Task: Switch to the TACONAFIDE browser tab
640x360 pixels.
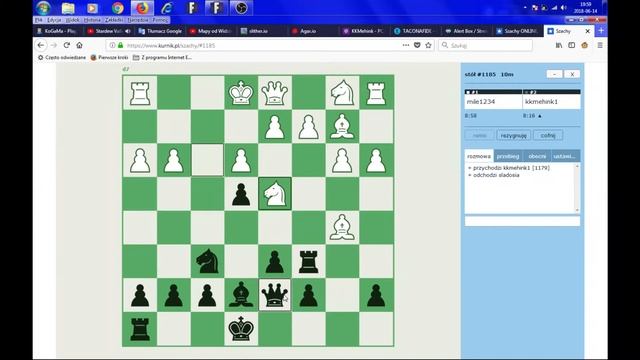Action: pyautogui.click(x=415, y=31)
